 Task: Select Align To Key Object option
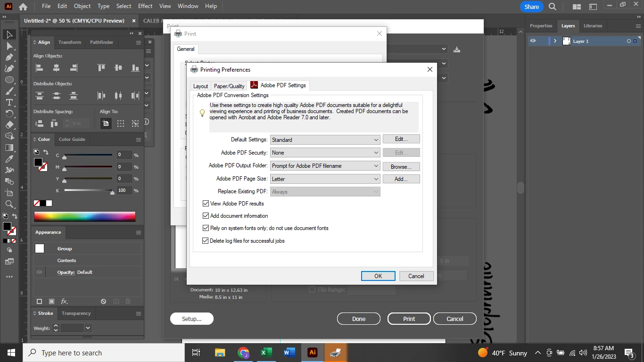tap(135, 123)
